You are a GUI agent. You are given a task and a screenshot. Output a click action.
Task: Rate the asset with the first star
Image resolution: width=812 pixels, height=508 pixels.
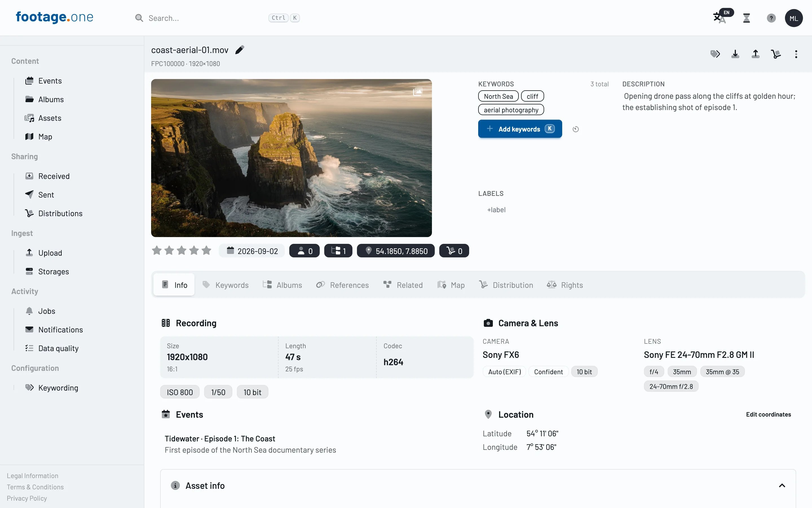157,250
